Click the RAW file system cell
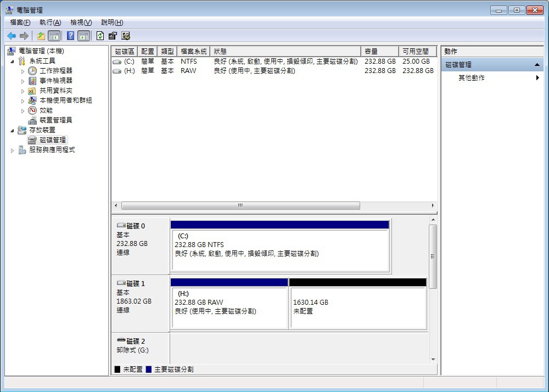 click(188, 71)
